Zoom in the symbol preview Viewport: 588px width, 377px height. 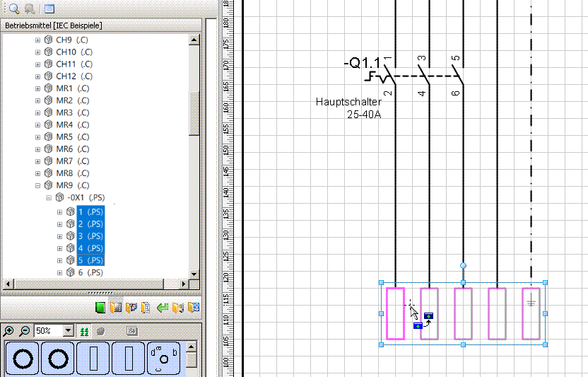pos(9,331)
